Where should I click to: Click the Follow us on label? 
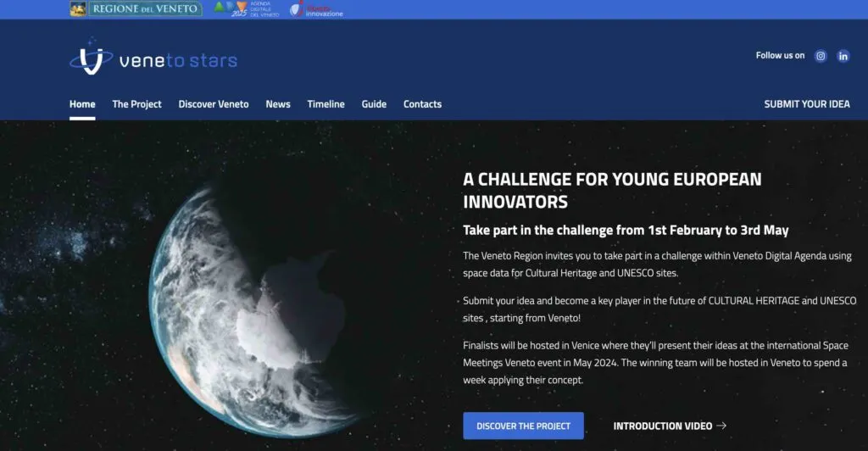(780, 55)
